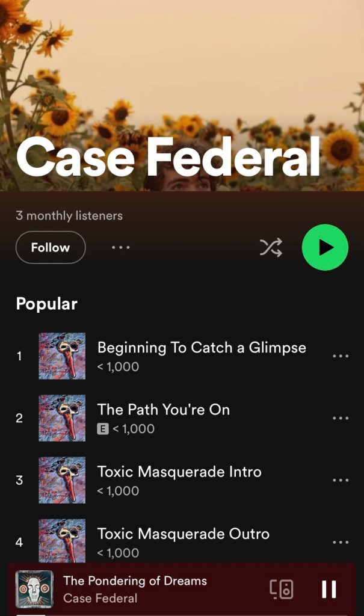Open options for The Path You're On

click(x=341, y=418)
